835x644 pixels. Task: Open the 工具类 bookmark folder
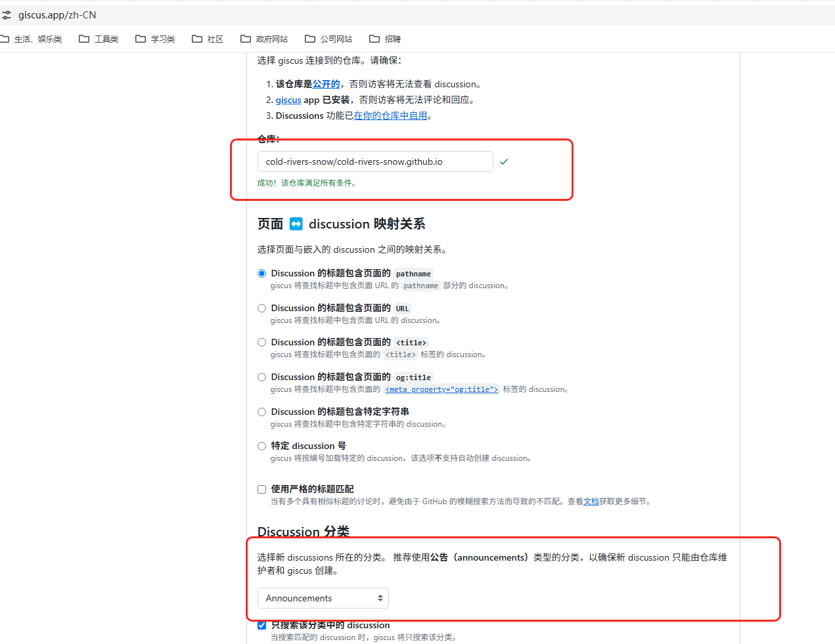coord(99,39)
